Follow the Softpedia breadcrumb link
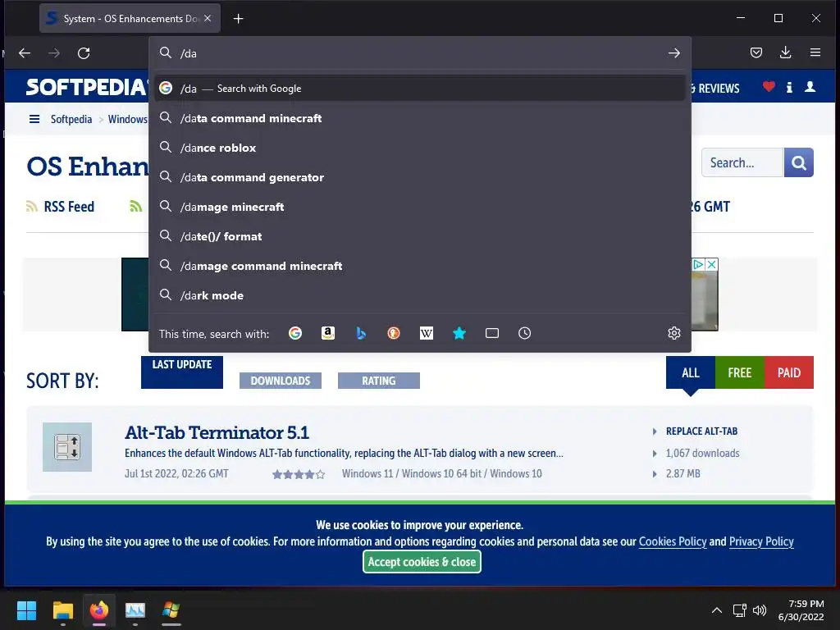 (71, 119)
